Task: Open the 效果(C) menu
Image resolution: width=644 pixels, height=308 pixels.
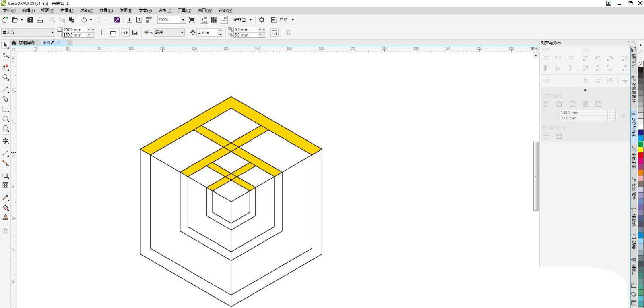Action: pos(106,10)
